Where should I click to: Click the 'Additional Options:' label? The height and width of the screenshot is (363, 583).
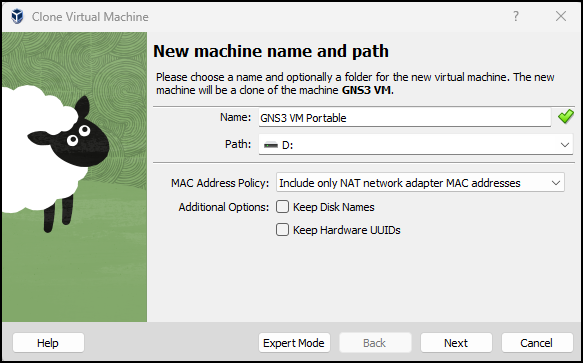tap(223, 207)
